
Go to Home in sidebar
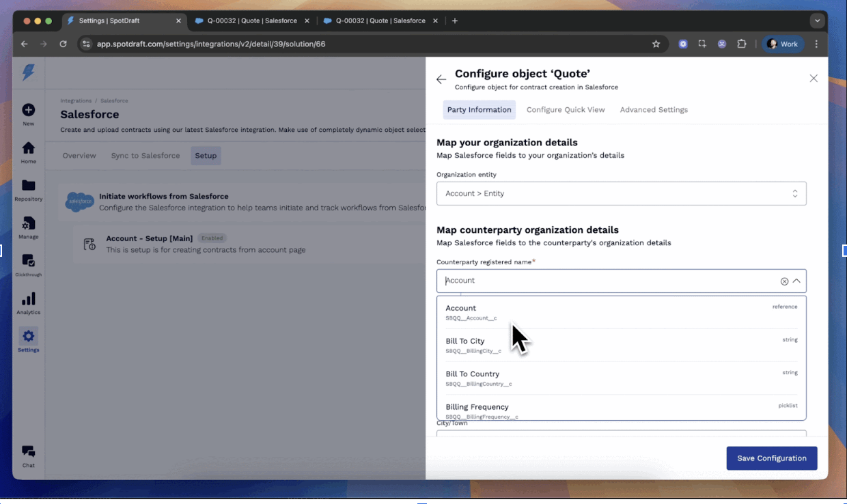point(28,148)
